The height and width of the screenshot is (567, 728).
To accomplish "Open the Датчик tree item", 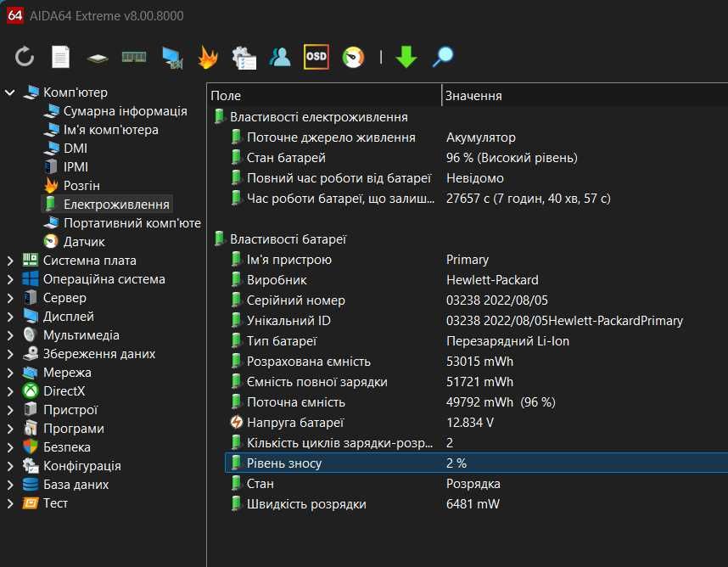I will click(84, 242).
